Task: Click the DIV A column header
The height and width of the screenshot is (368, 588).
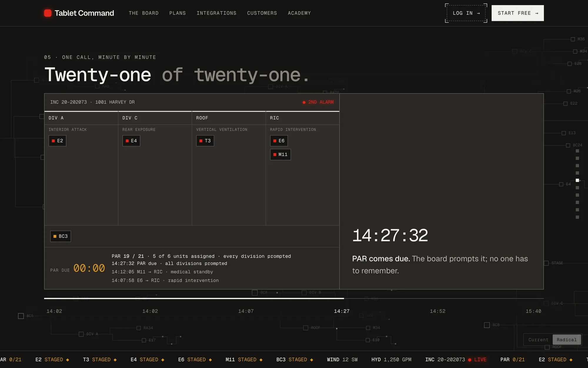Action: [81, 118]
